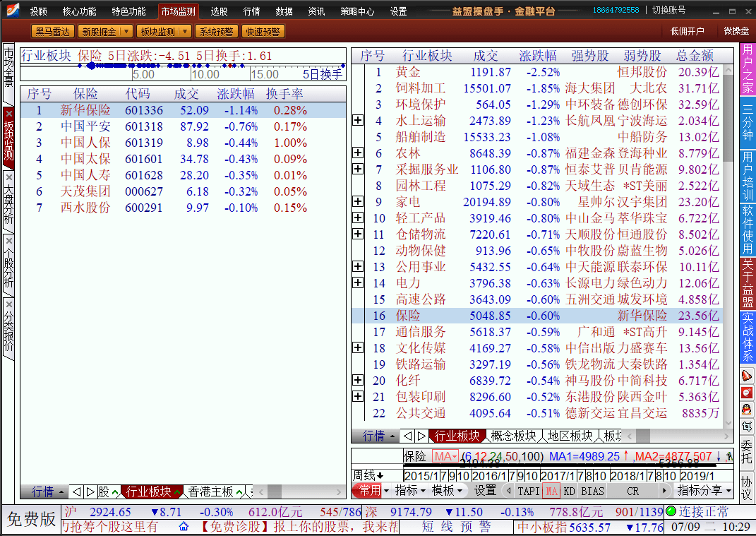This screenshot has height=536, width=756.
Task: Expand the 农林 row
Action: click(358, 153)
